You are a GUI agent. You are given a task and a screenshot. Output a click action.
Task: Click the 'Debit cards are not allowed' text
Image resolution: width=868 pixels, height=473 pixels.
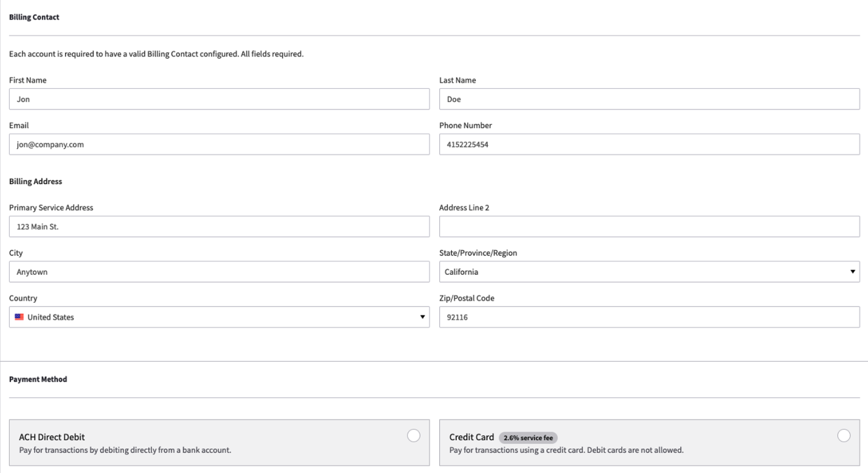[634, 451]
